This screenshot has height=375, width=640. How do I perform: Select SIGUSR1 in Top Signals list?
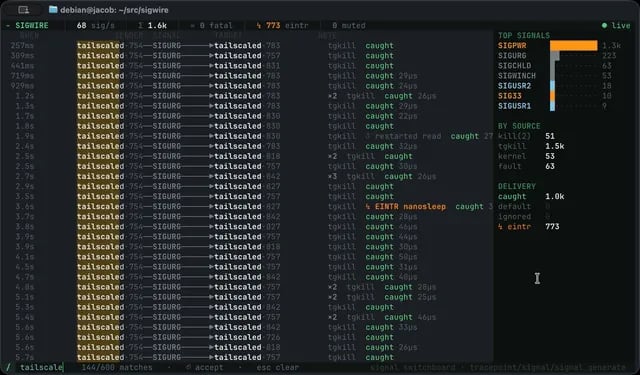514,106
